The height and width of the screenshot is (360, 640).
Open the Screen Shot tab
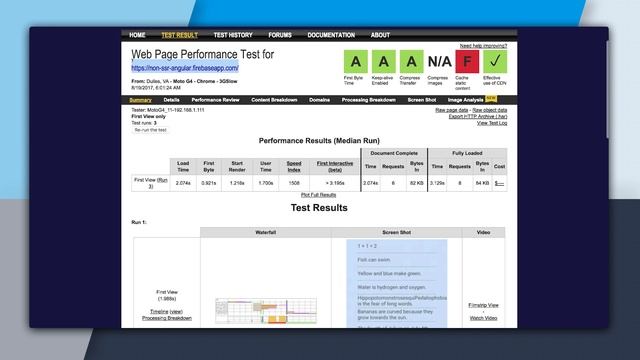[422, 100]
